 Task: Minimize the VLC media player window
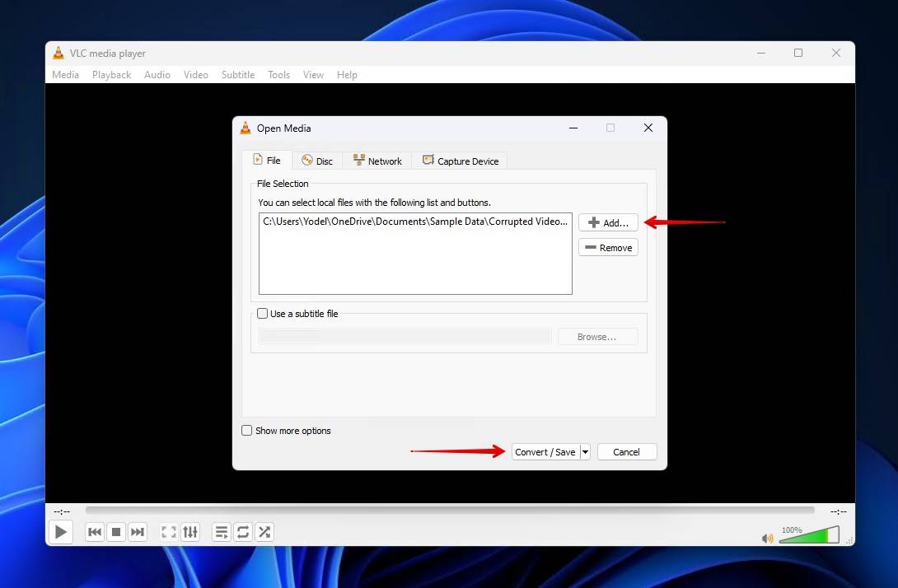[761, 53]
